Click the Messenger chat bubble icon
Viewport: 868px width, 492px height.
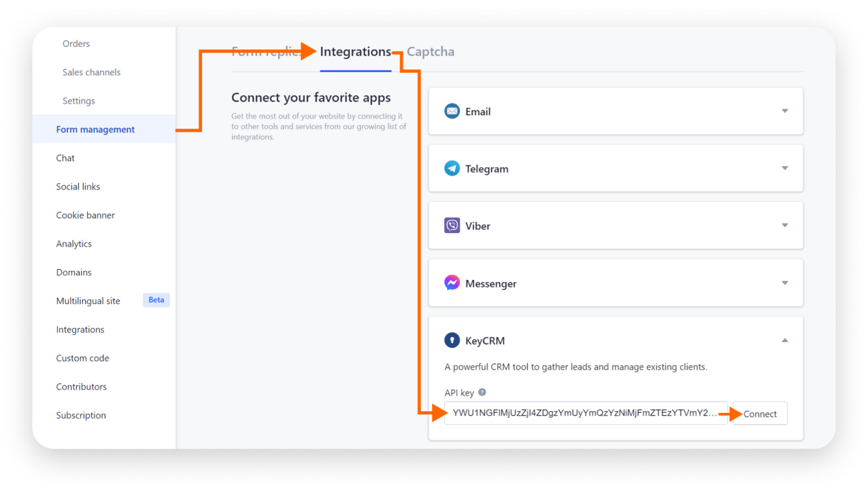[452, 283]
